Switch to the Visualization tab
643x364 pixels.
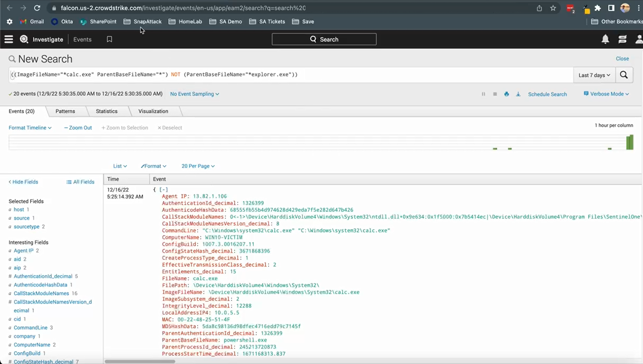coord(153,111)
